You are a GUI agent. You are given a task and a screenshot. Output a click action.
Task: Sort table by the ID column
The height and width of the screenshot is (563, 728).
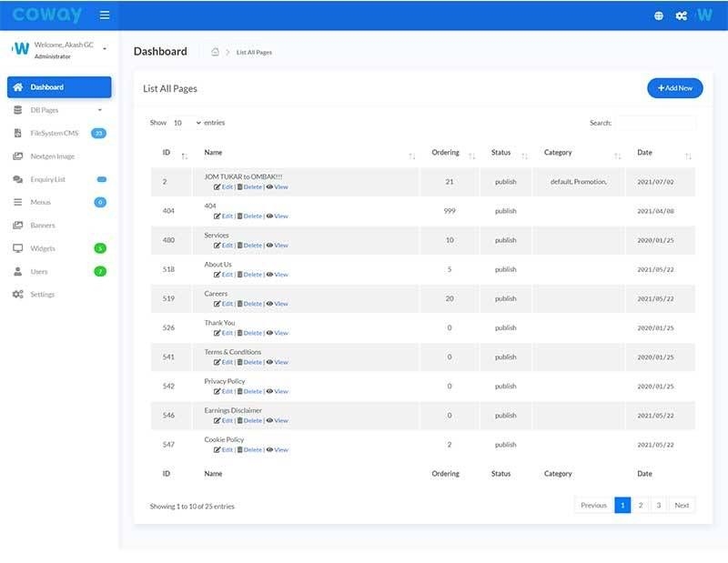[x=185, y=156]
